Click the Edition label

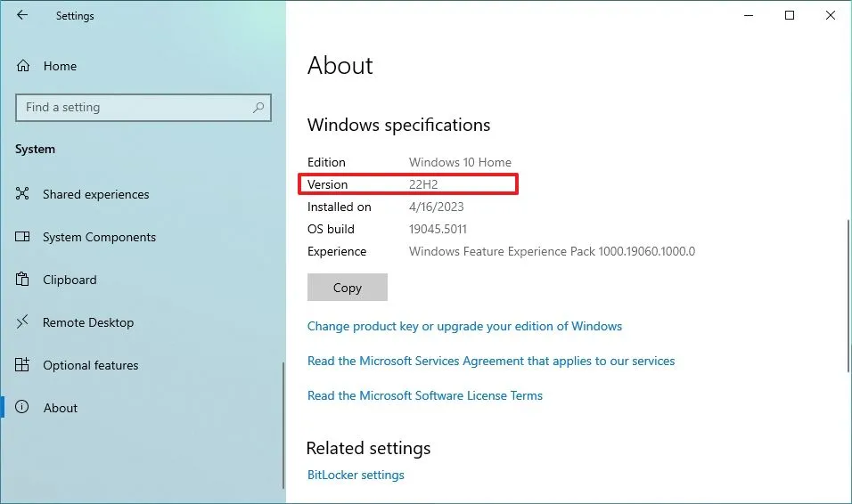click(326, 162)
